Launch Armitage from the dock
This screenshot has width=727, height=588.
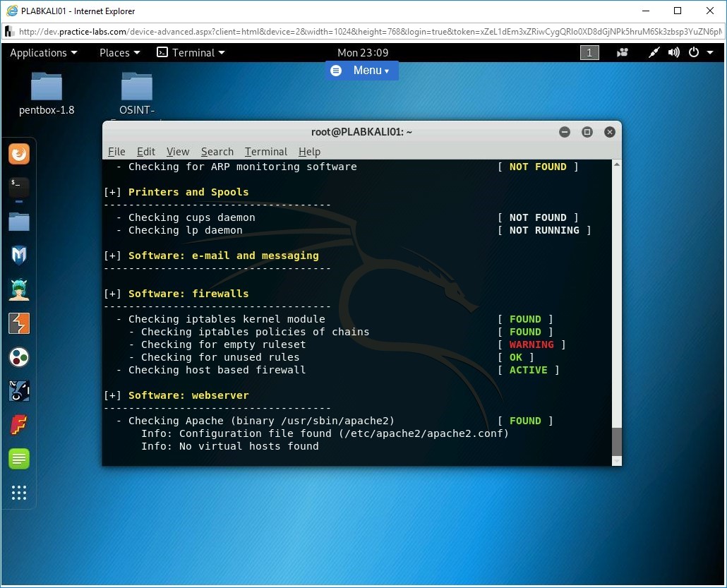coord(19,289)
